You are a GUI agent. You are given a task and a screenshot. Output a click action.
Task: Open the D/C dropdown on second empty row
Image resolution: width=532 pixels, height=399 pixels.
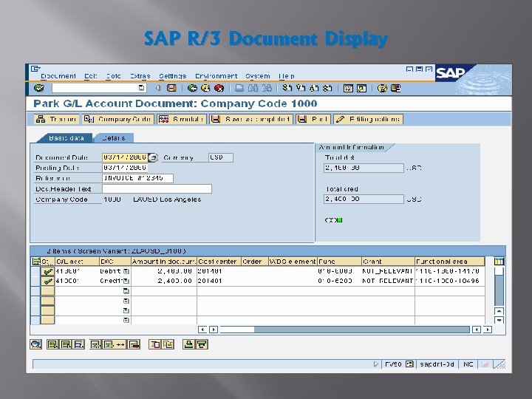(x=126, y=301)
